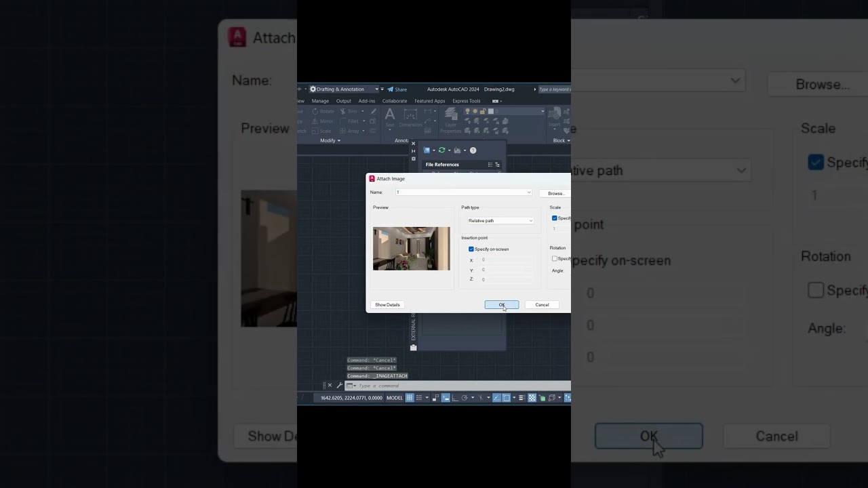Activate the Dimension tool

(x=410, y=117)
